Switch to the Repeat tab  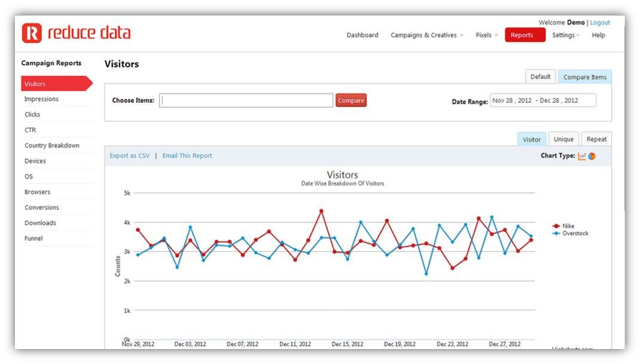pyautogui.click(x=596, y=139)
